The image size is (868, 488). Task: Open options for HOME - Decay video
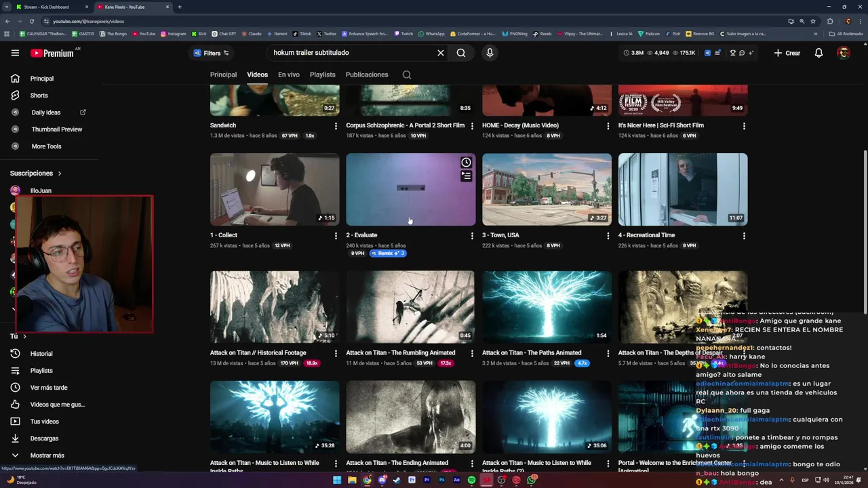(x=608, y=126)
